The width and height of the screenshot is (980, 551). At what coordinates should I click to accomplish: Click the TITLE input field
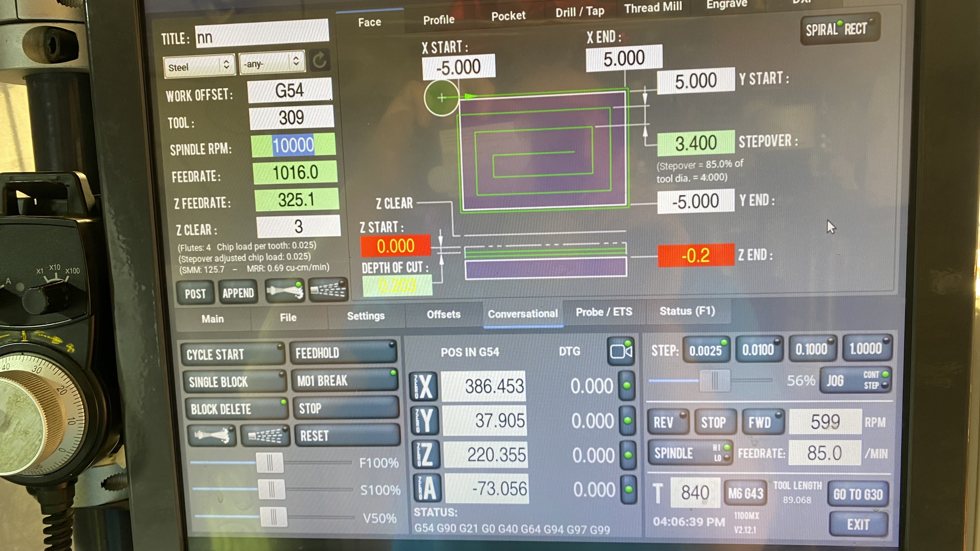point(262,33)
